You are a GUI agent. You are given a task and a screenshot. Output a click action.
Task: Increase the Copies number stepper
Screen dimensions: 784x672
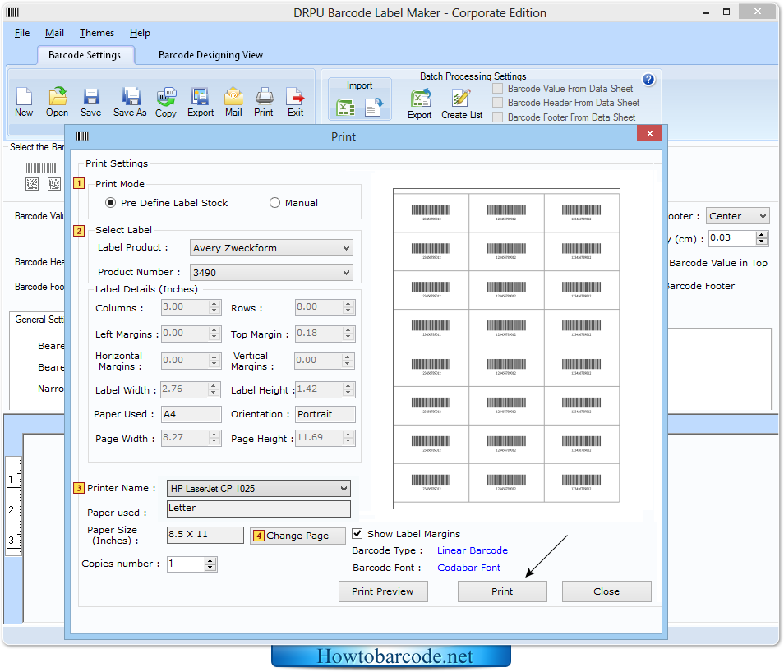click(210, 560)
